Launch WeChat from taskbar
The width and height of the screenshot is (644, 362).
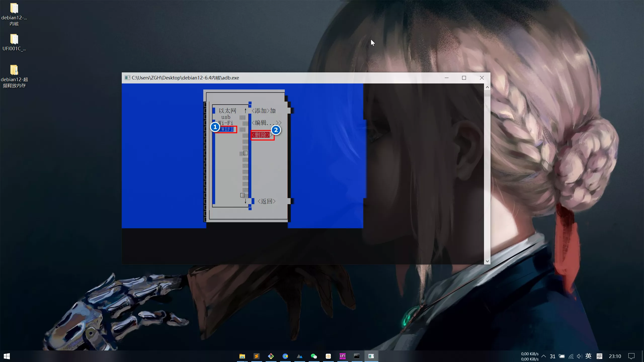click(314, 356)
